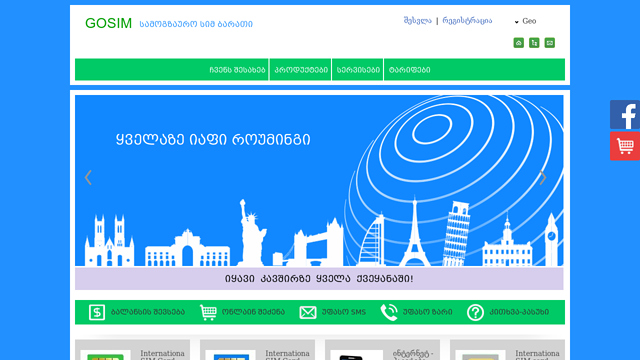Screen dimensions: 640x360
Task: Click the envelope free SMS icon
Action: tap(308, 313)
